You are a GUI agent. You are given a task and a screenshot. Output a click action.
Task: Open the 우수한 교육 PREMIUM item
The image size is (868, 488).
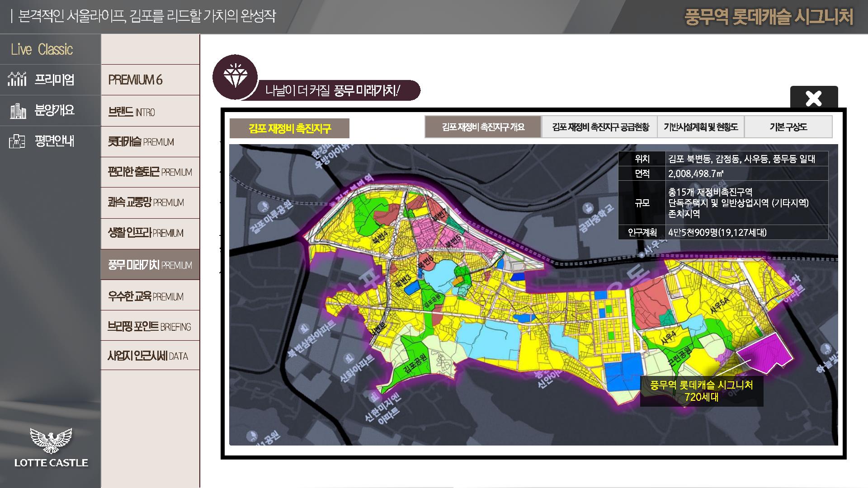(150, 296)
